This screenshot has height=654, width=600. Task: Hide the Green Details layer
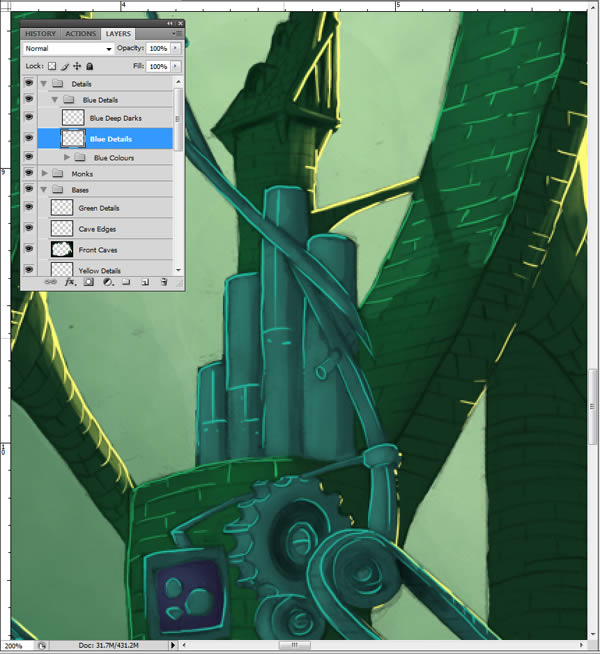(x=29, y=207)
